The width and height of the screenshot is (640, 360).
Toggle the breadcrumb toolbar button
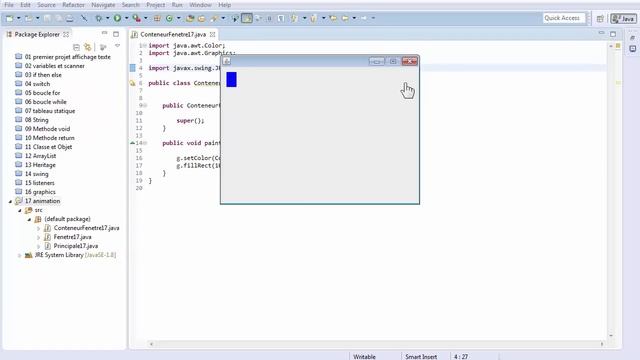pos(235,18)
